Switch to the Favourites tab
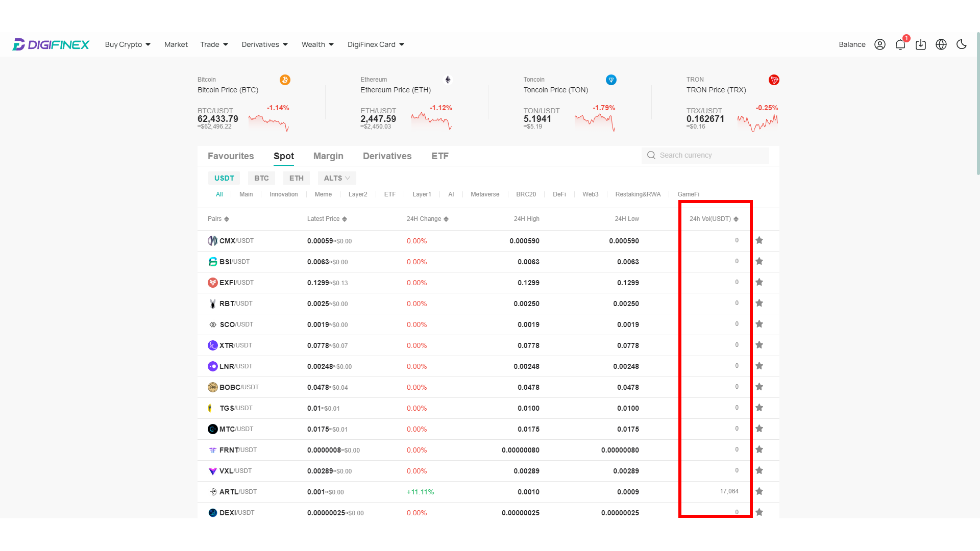 pyautogui.click(x=231, y=156)
